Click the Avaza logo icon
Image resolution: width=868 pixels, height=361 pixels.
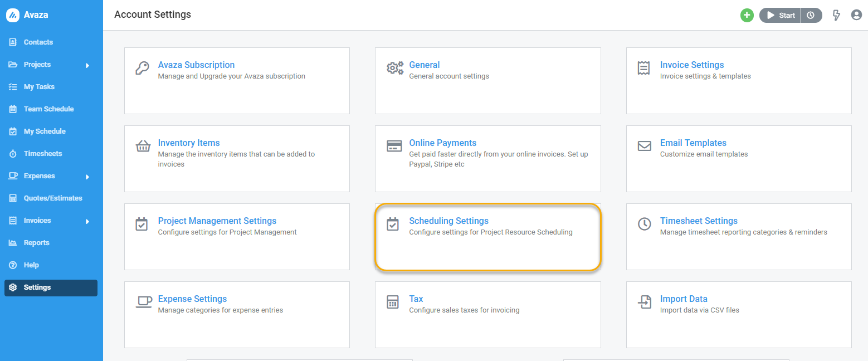(x=13, y=15)
